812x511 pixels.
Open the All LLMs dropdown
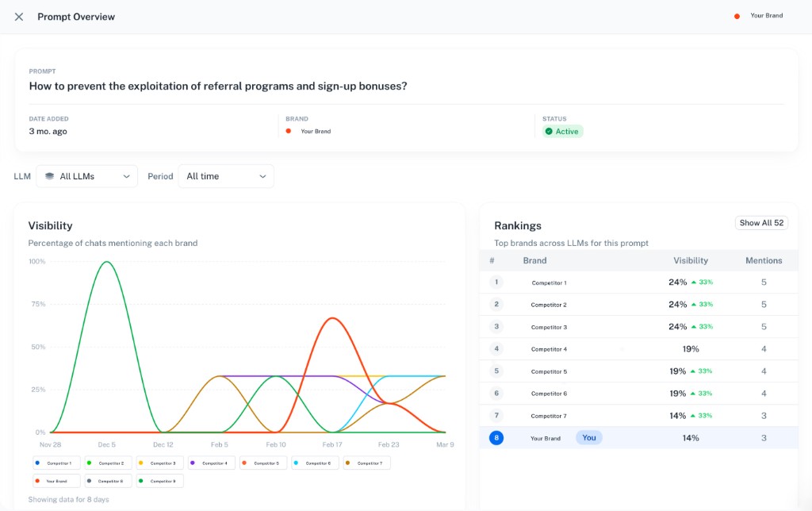87,176
